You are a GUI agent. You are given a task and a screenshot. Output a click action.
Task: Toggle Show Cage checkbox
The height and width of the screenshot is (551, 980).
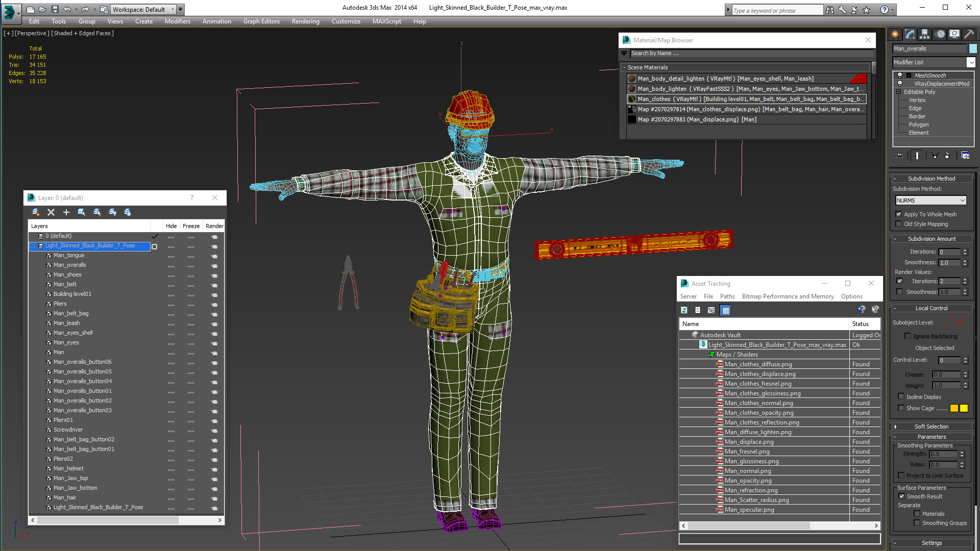coord(901,408)
